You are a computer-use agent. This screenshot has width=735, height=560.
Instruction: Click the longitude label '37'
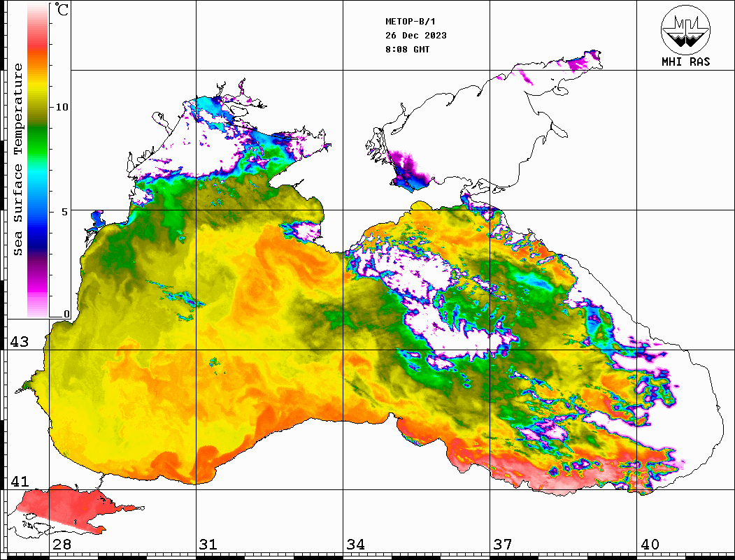(503, 544)
